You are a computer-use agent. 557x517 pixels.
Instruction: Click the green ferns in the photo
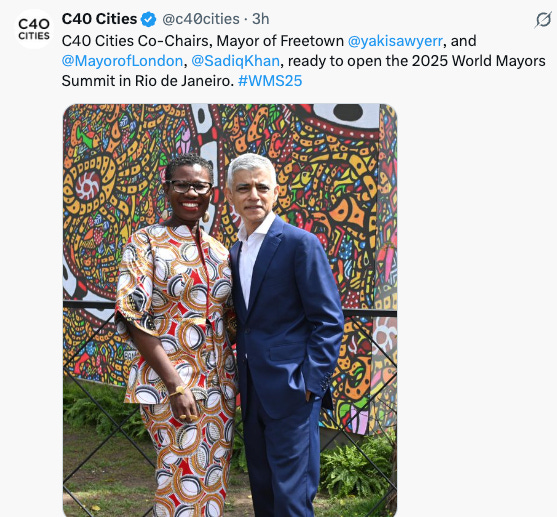(357, 467)
